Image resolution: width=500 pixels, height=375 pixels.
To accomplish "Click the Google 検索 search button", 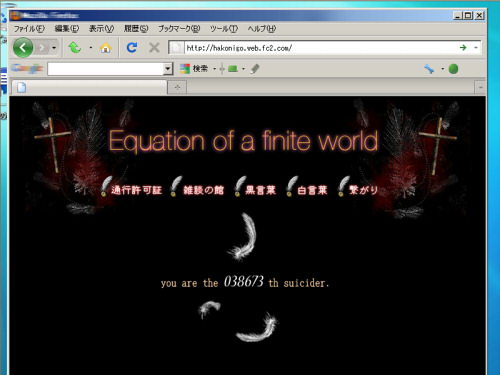I will [x=194, y=69].
